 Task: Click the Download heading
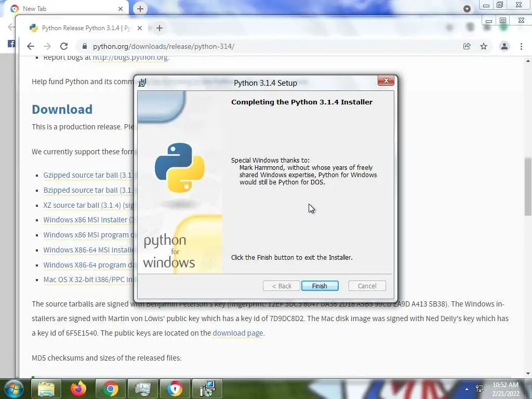tap(62, 109)
